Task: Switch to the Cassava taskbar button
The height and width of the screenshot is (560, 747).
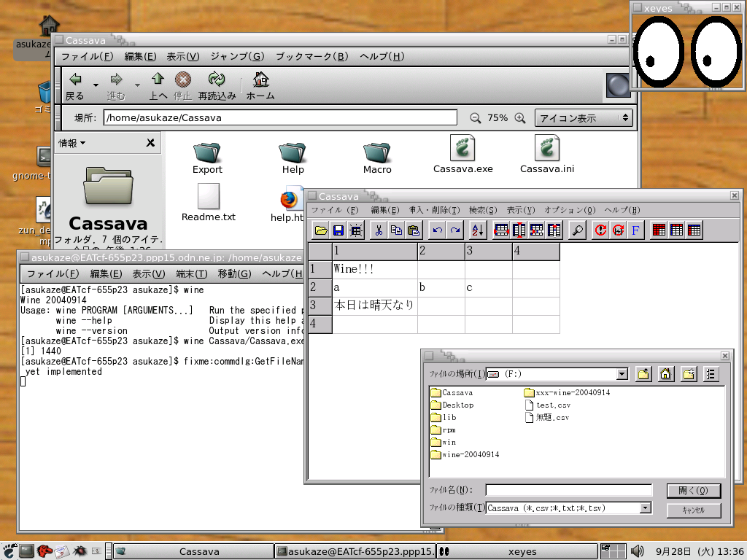Action: (193, 551)
